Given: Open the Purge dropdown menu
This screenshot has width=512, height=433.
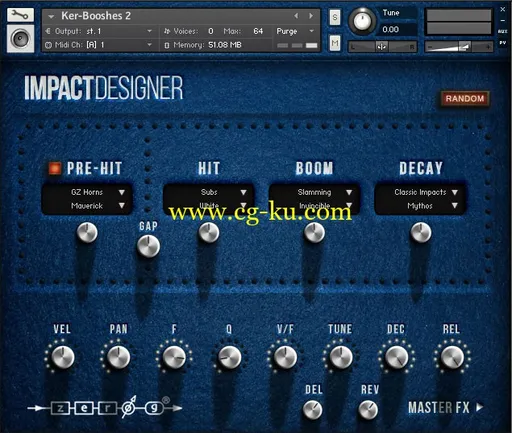Looking at the screenshot, I should [x=295, y=31].
